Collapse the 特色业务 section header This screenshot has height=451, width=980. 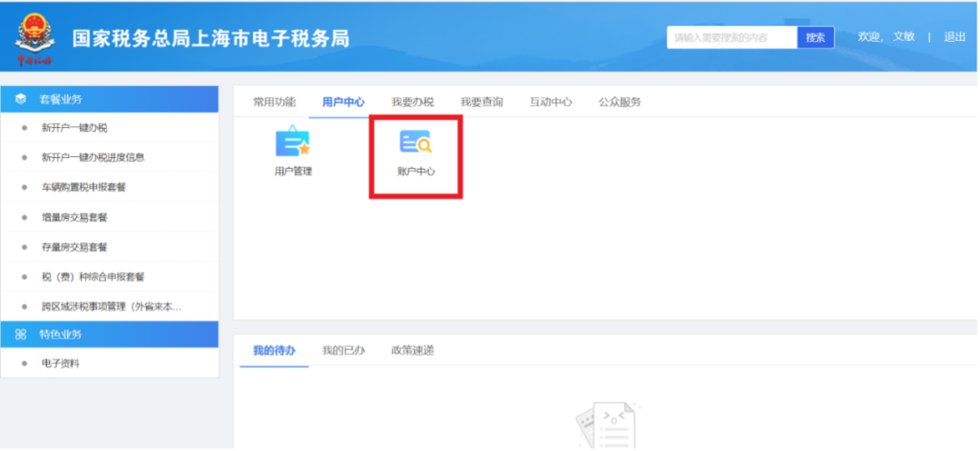(110, 334)
